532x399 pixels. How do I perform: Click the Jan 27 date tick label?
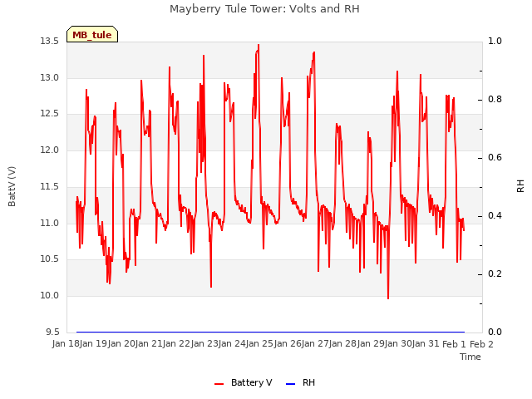pyautogui.click(x=315, y=343)
